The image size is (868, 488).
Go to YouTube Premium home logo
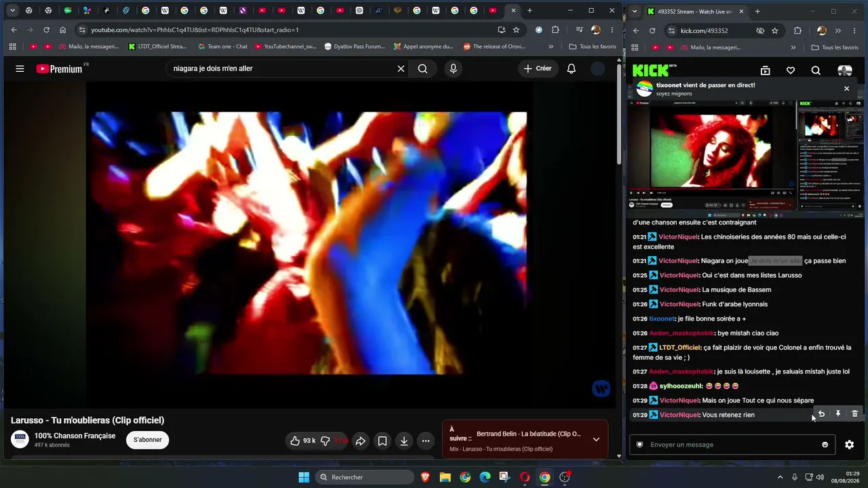pos(59,68)
